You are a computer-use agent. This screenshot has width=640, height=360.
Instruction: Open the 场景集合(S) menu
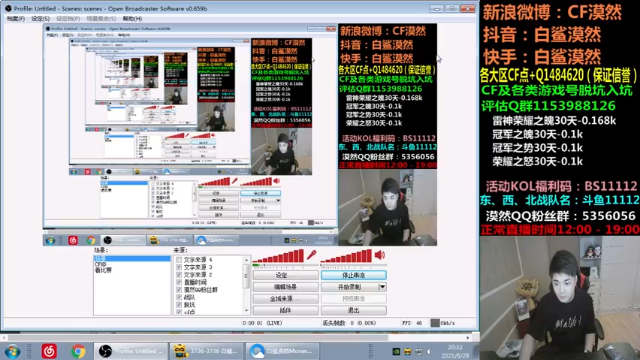101,19
